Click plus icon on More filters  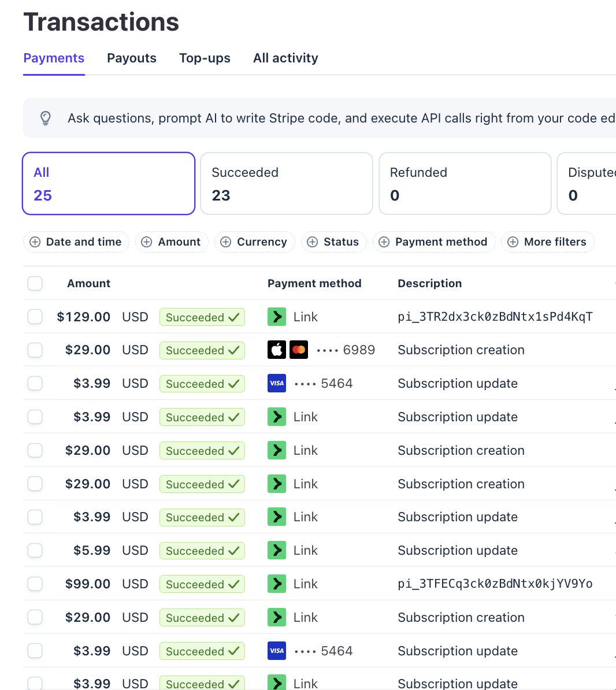[x=513, y=242]
